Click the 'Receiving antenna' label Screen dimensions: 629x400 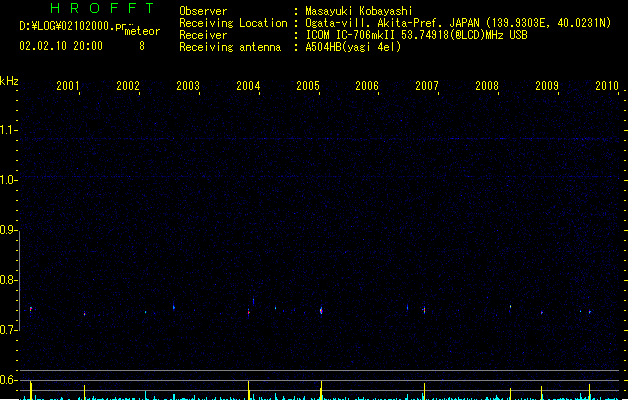[x=230, y=47]
